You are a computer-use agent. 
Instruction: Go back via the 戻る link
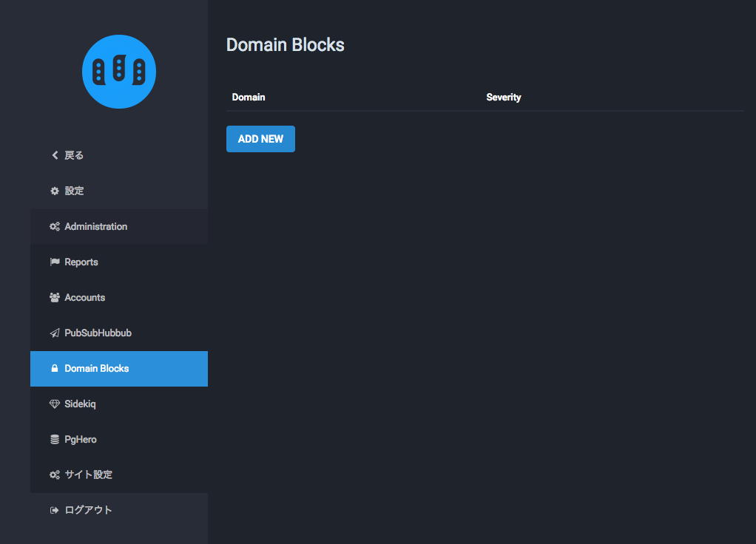(x=119, y=155)
